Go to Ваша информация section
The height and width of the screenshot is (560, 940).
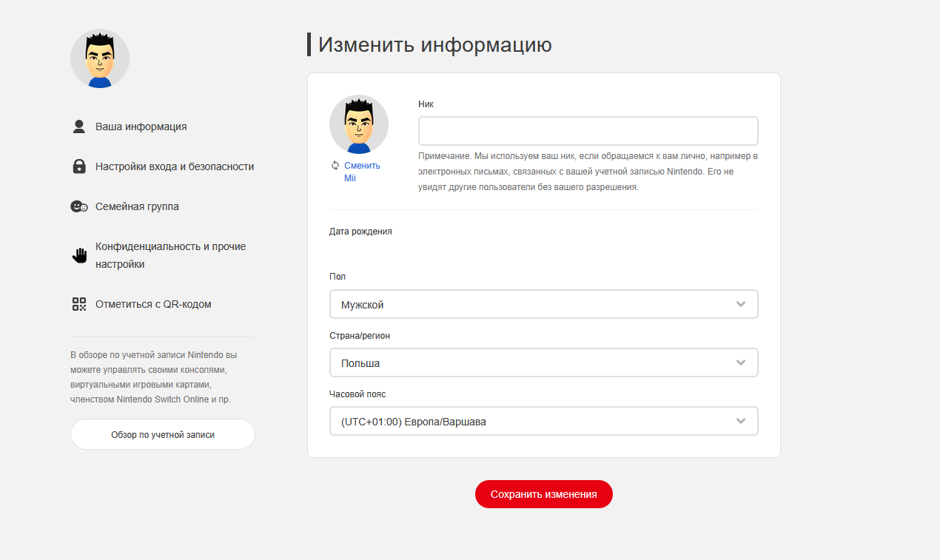(x=141, y=126)
